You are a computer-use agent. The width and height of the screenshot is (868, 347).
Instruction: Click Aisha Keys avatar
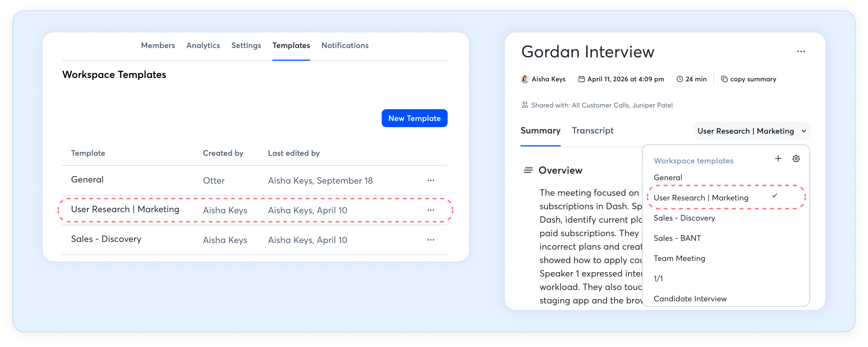click(525, 79)
